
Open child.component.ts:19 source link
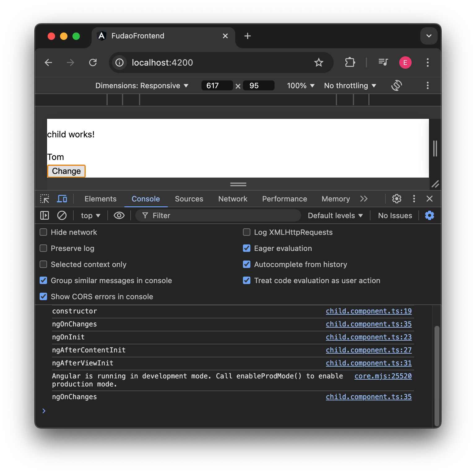(x=369, y=311)
